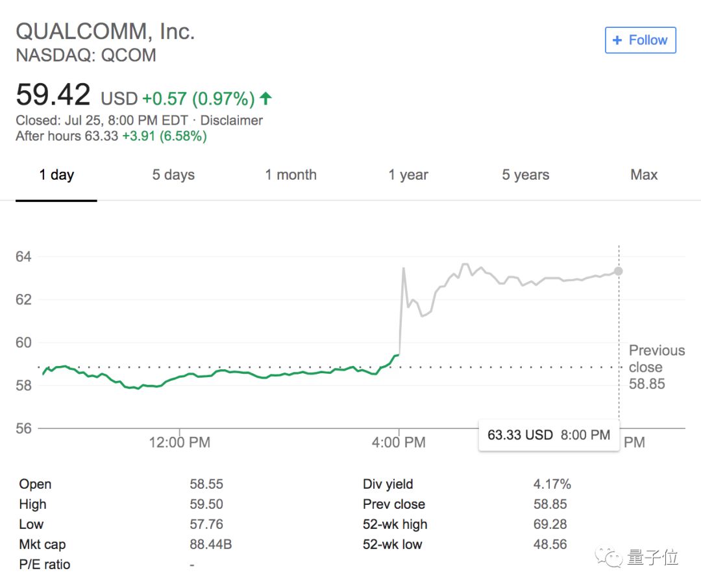Image resolution: width=701 pixels, height=588 pixels.
Task: Click the 63.33 USD 8:00 PM tooltip
Action: 548,435
